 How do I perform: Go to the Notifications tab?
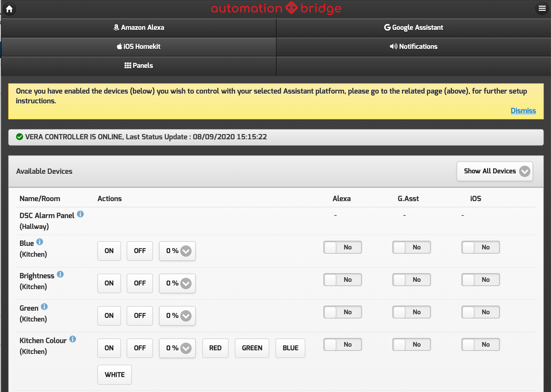pyautogui.click(x=414, y=47)
